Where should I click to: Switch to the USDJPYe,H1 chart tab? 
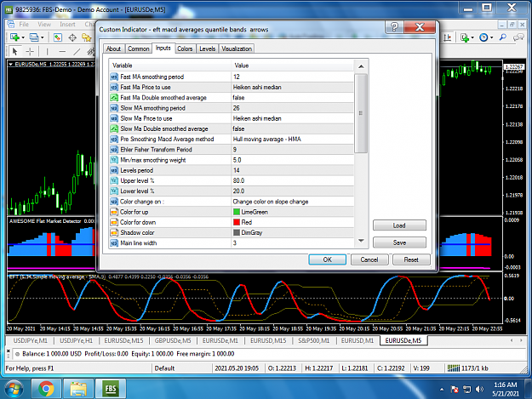click(x=76, y=340)
